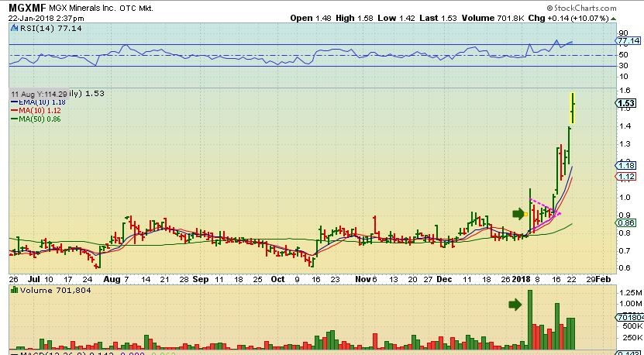Click the 77.14 RSI value tag
Image resolution: width=644 pixels, height=355 pixels.
[627, 43]
